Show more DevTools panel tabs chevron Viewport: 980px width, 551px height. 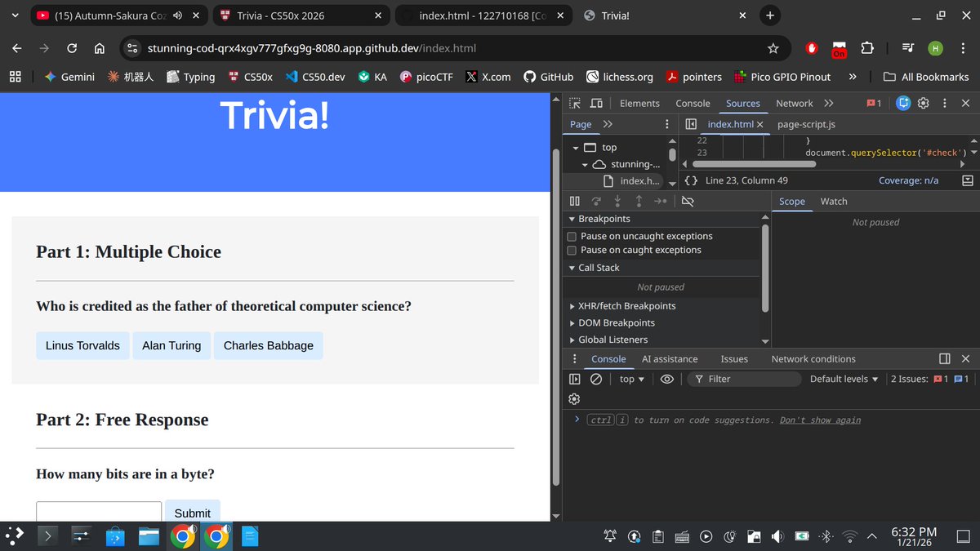click(x=829, y=103)
